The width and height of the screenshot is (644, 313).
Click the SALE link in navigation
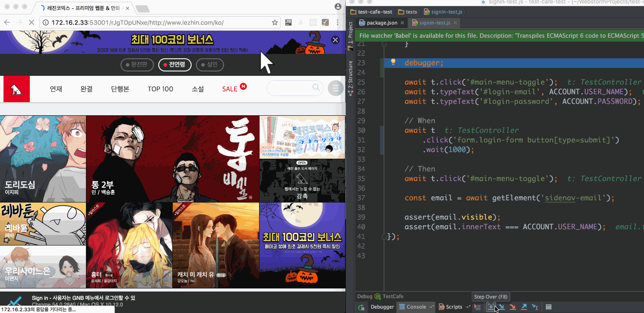[229, 89]
